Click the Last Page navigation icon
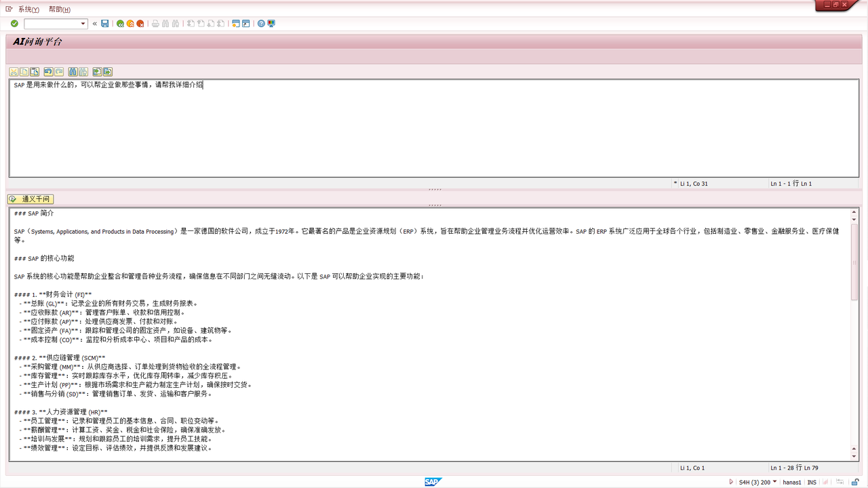 click(221, 24)
